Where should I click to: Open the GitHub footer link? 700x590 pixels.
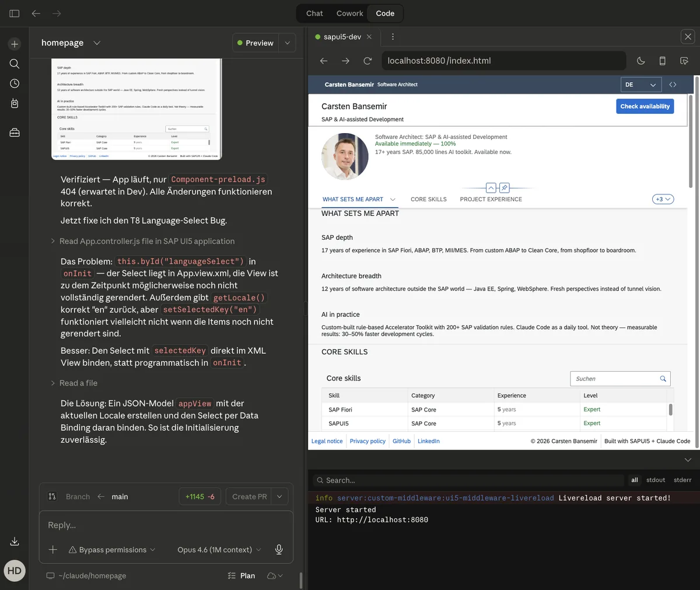[x=401, y=441]
